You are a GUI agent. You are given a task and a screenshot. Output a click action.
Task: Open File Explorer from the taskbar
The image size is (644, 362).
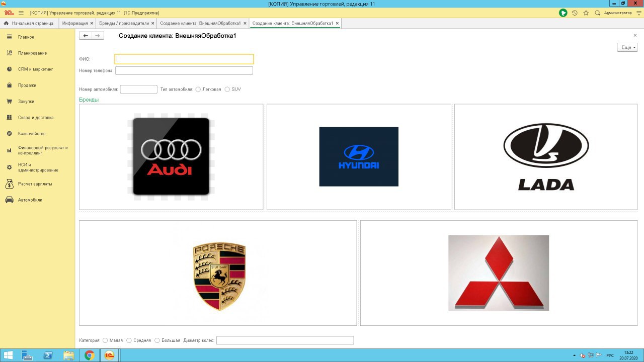(x=69, y=355)
